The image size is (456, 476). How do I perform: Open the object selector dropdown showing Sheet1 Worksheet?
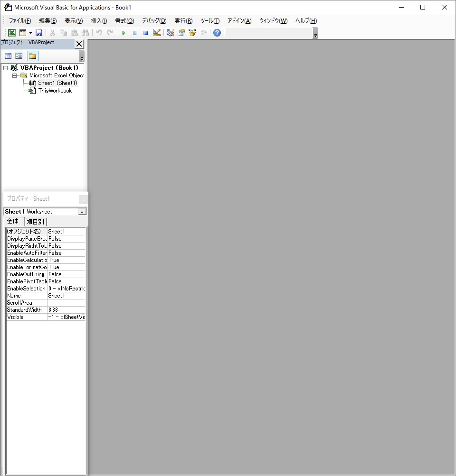82,211
